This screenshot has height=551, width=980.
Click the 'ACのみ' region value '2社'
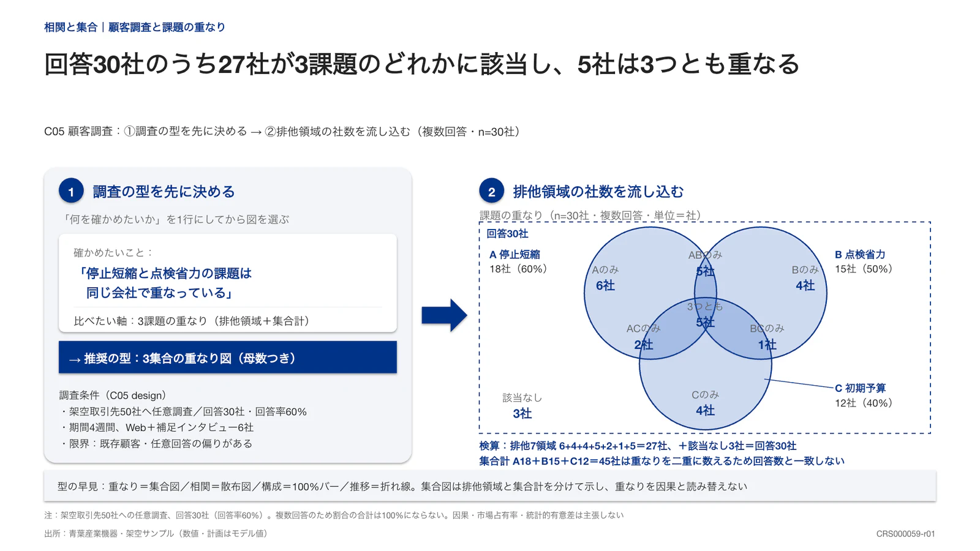pos(643,345)
